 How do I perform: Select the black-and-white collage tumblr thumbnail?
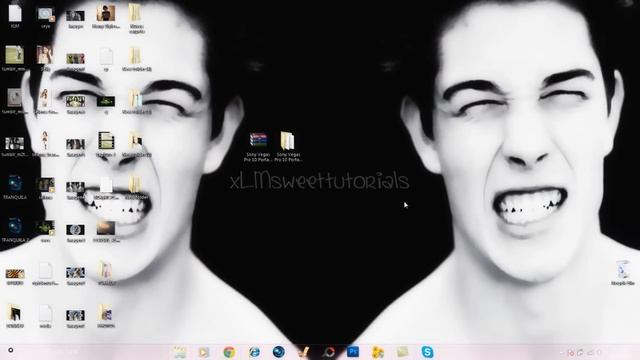coord(14,144)
